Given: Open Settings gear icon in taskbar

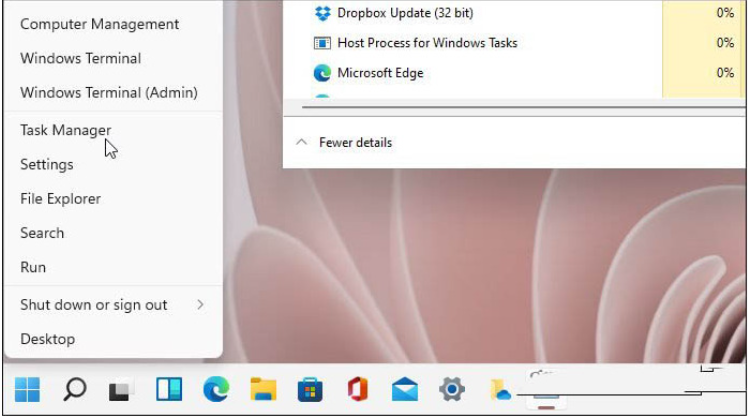Looking at the screenshot, I should (x=452, y=389).
